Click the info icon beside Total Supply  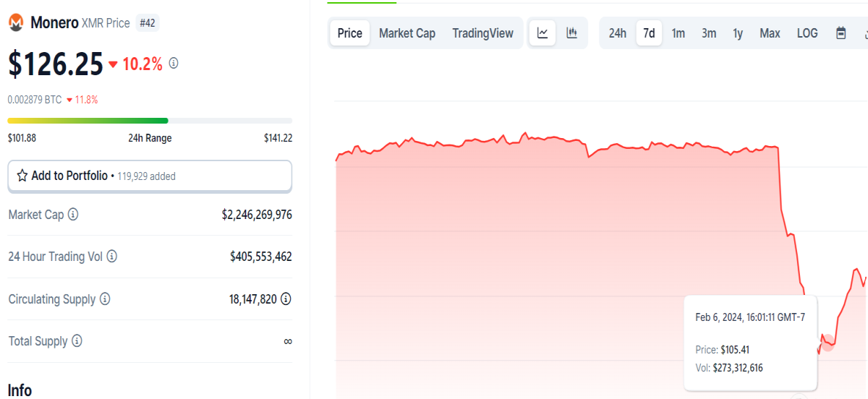tap(77, 341)
